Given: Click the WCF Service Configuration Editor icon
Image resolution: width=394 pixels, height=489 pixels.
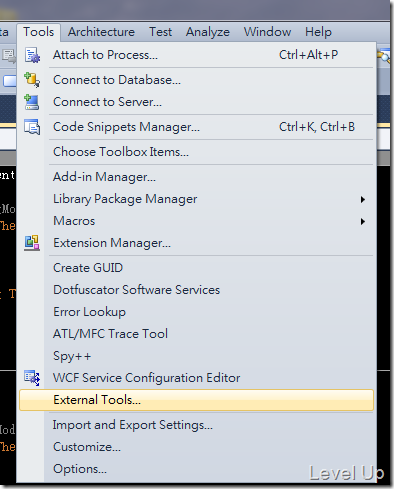Looking at the screenshot, I should click(x=32, y=378).
